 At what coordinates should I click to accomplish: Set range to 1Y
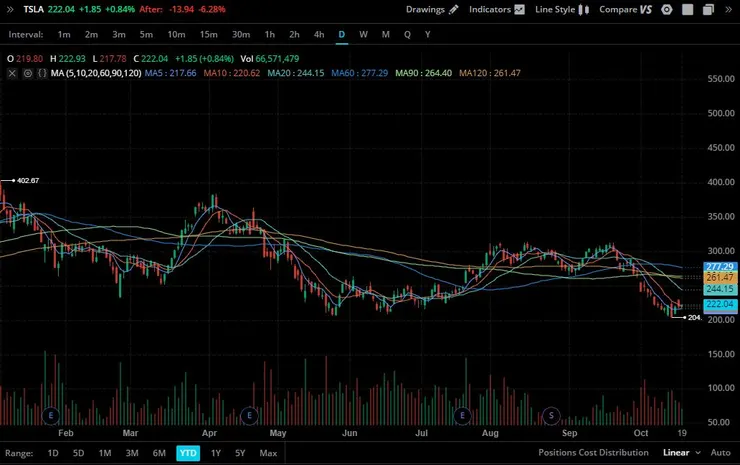[216, 453]
